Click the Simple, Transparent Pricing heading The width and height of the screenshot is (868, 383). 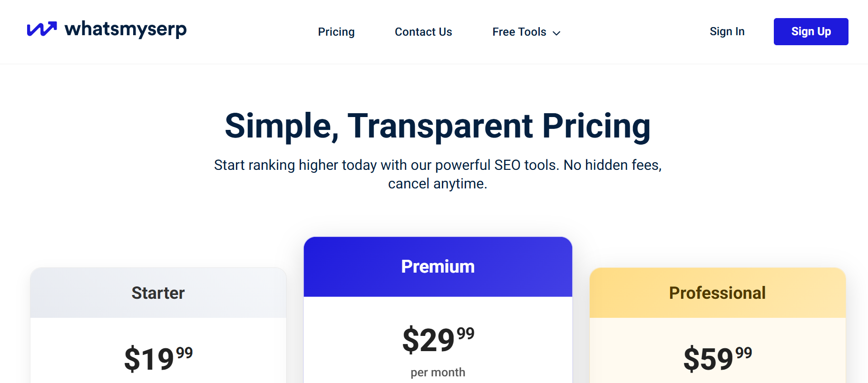(438, 126)
